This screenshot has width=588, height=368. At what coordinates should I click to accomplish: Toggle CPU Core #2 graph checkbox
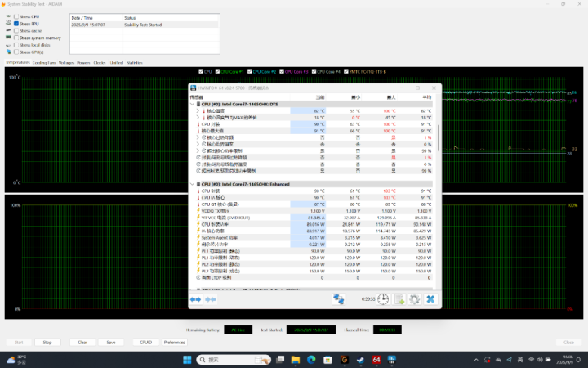click(249, 71)
